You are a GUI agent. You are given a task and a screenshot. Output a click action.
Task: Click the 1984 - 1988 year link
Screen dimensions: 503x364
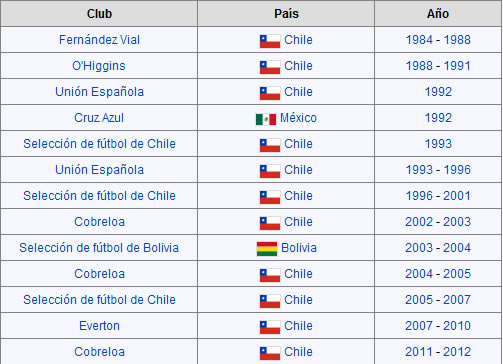pos(438,40)
